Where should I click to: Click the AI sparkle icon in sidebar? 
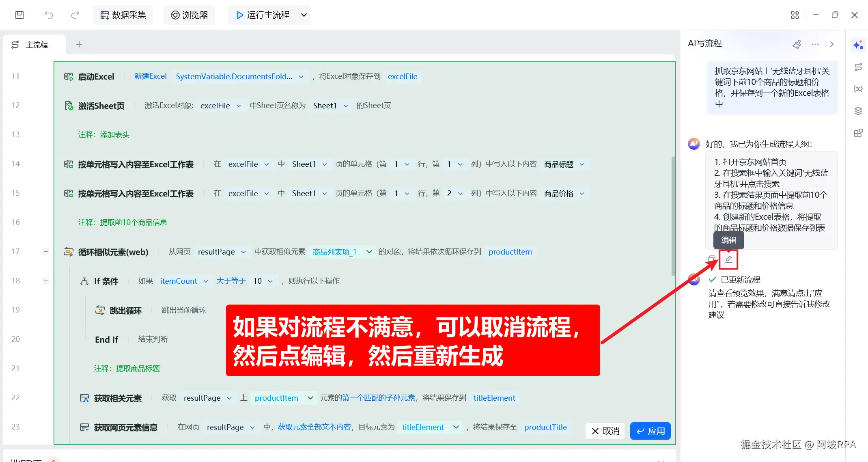coord(857,45)
